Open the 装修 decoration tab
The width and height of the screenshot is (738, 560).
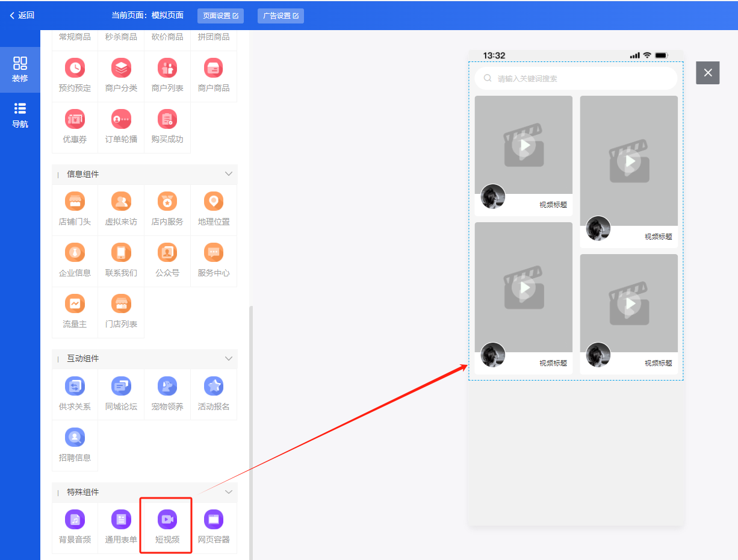click(x=20, y=69)
